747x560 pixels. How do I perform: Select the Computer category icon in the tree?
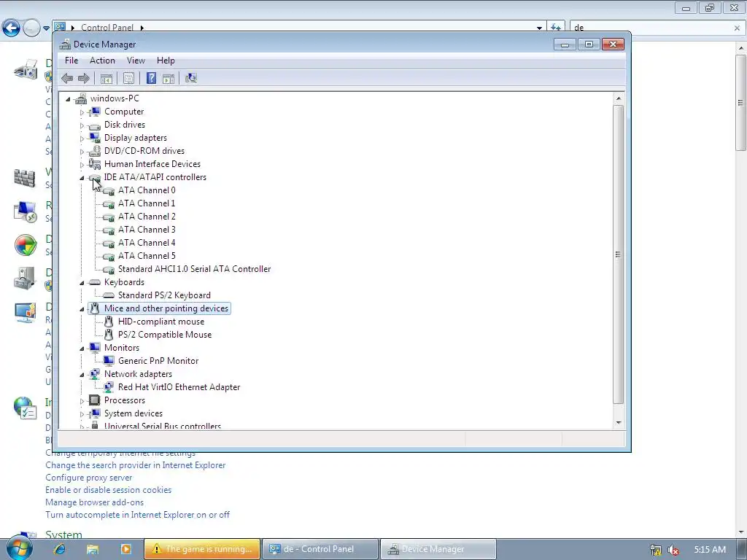point(95,112)
